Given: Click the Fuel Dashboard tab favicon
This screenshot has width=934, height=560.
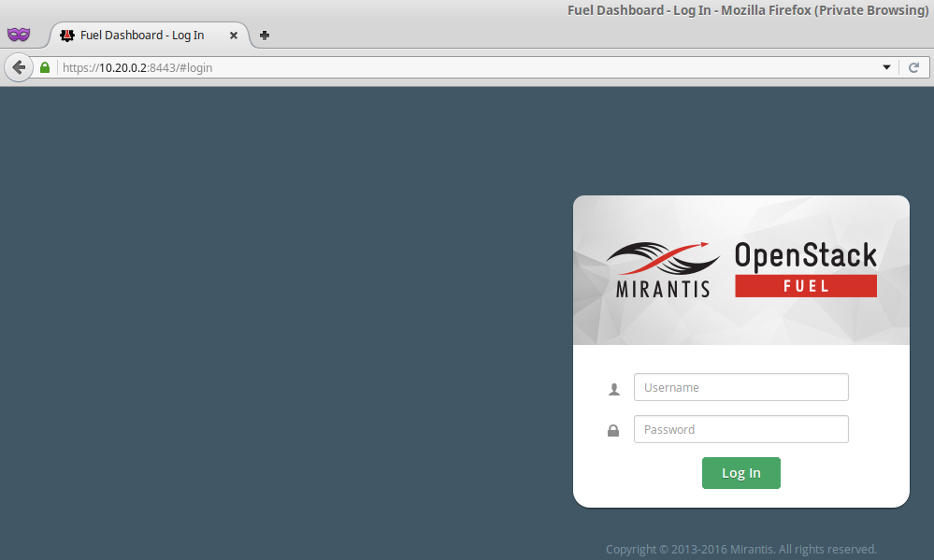Looking at the screenshot, I should click(67, 36).
